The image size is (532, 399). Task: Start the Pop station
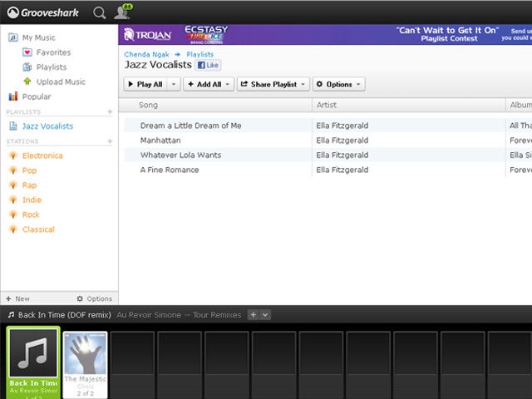click(30, 170)
